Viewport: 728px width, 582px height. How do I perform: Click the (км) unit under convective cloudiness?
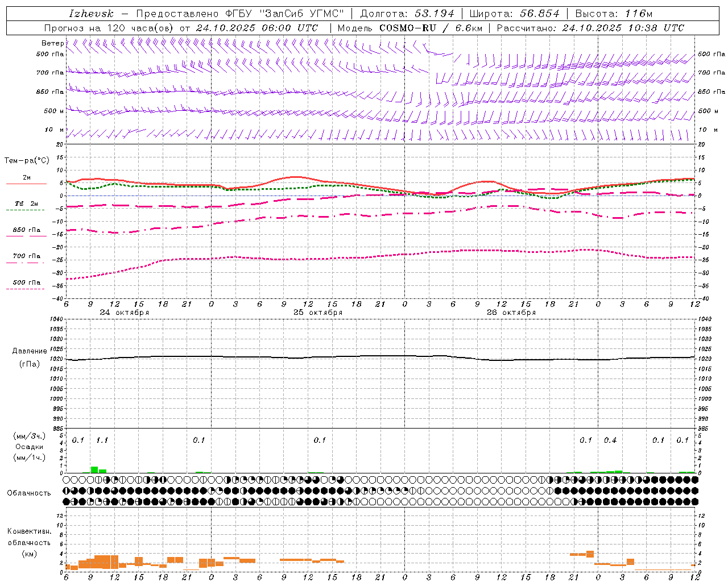30,554
